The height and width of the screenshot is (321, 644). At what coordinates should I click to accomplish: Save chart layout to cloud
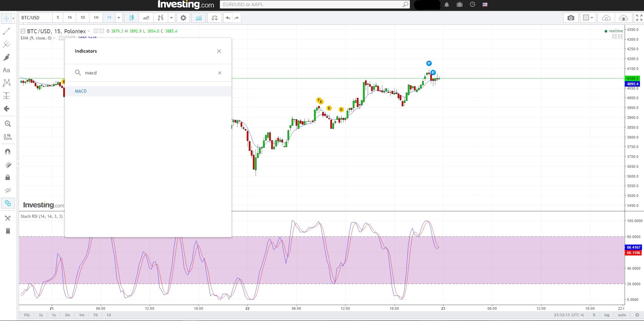point(624,18)
